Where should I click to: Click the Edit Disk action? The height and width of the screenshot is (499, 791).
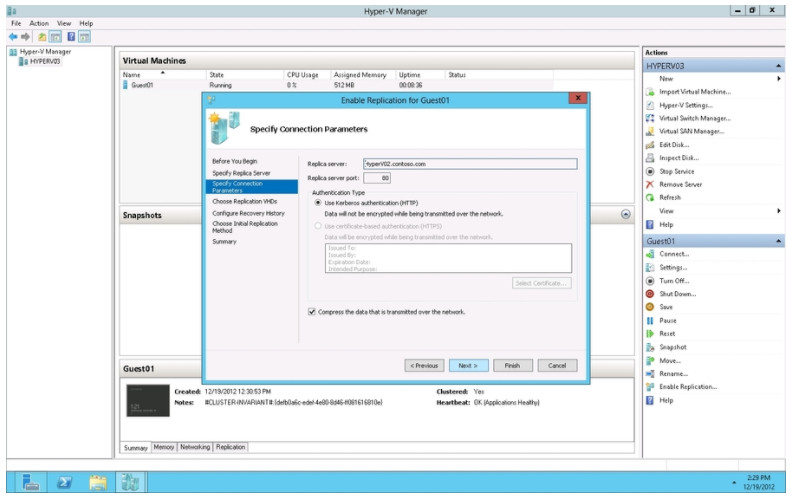pyautogui.click(x=674, y=145)
